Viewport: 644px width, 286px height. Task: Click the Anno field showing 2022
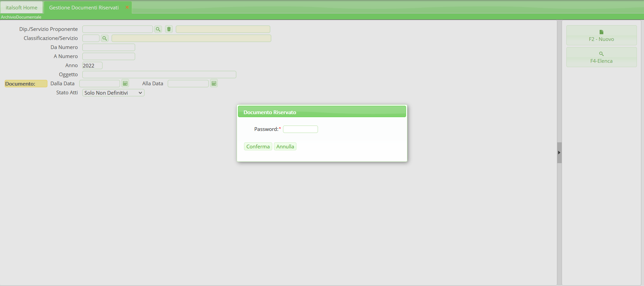(92, 65)
